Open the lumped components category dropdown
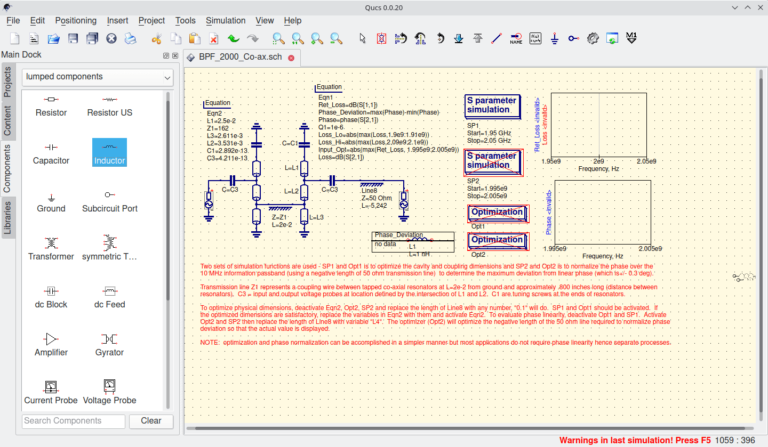768x447 pixels. [98, 77]
